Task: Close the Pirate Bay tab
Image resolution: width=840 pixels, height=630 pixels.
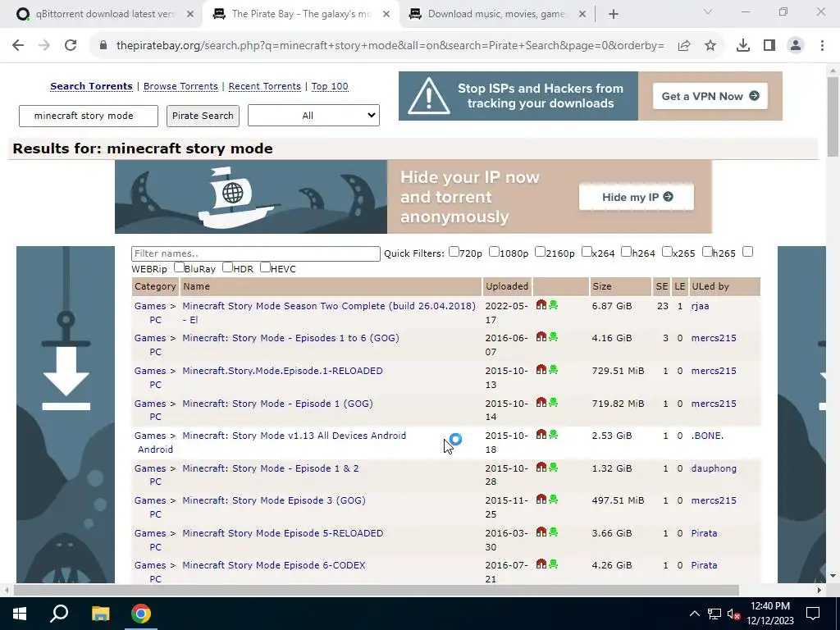Action: coord(386,15)
